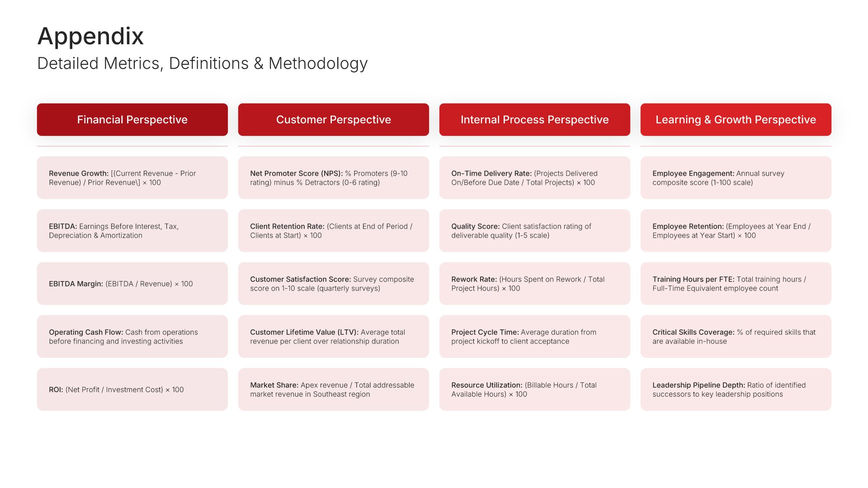Click the ROI formula card

pyautogui.click(x=132, y=389)
